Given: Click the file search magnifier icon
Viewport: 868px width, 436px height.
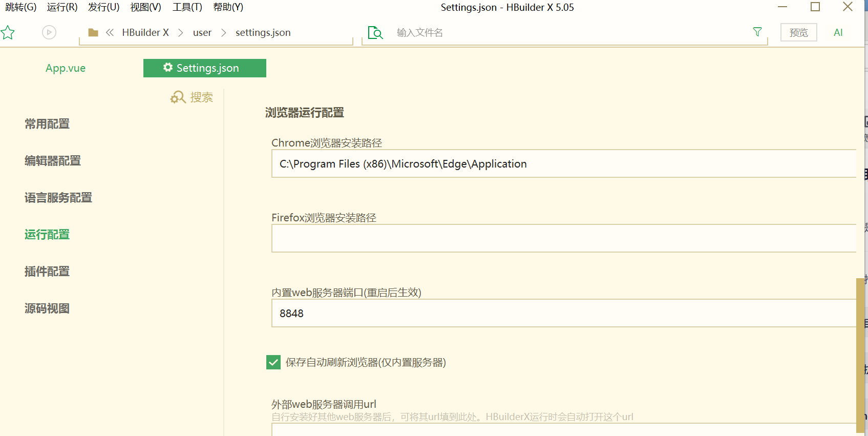Looking at the screenshot, I should (x=375, y=33).
